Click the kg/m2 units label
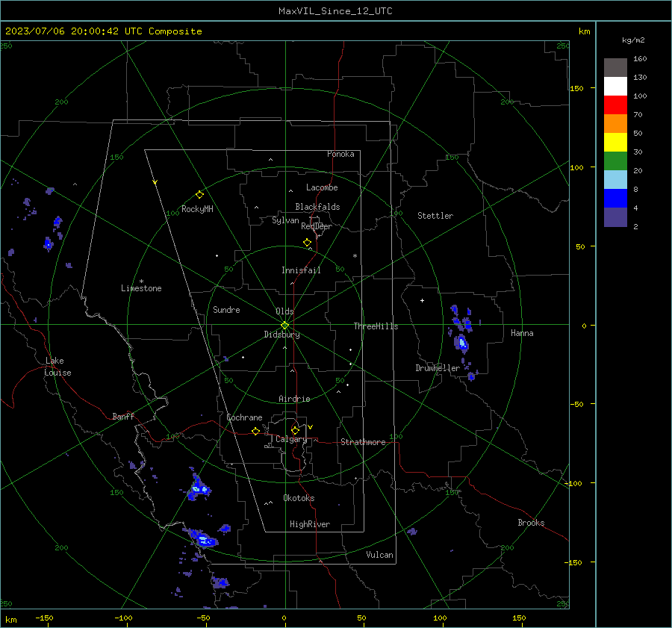 633,40
